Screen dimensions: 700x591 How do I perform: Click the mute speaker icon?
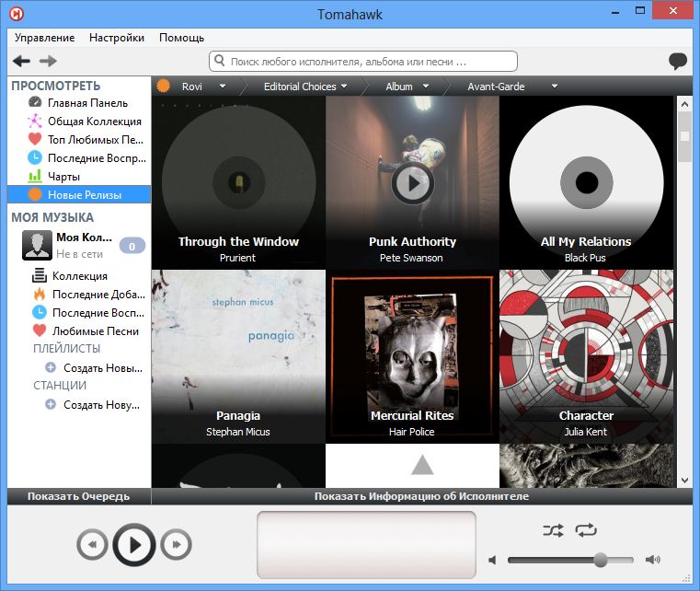pos(493,560)
